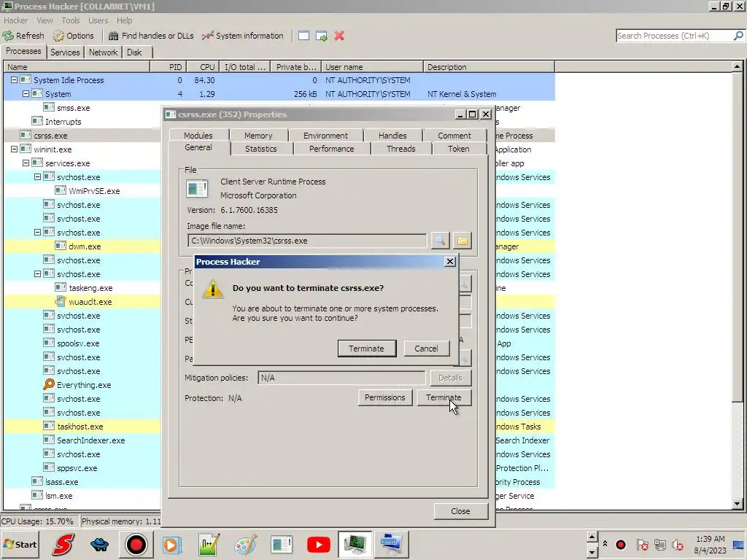This screenshot has height=560, width=747.
Task: Select the wuauclt.exe process icon
Action: click(61, 301)
